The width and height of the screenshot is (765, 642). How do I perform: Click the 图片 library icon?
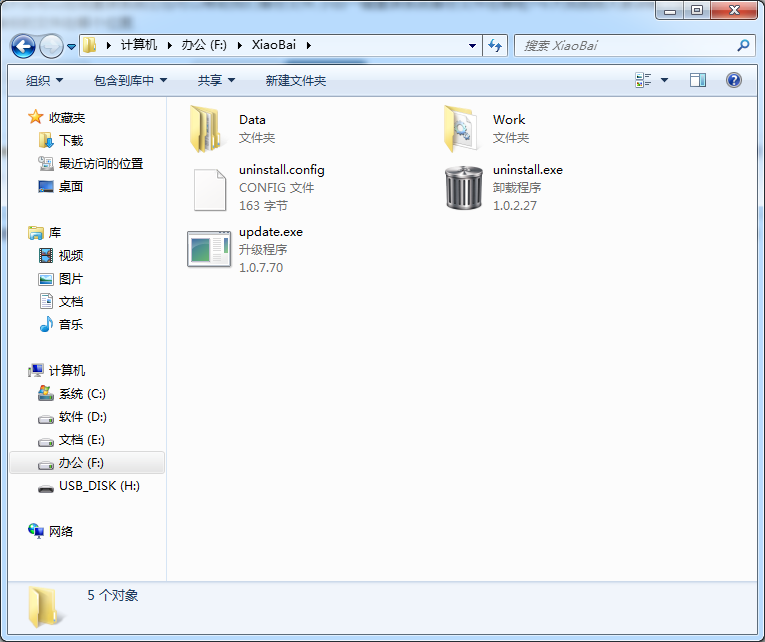[46, 279]
